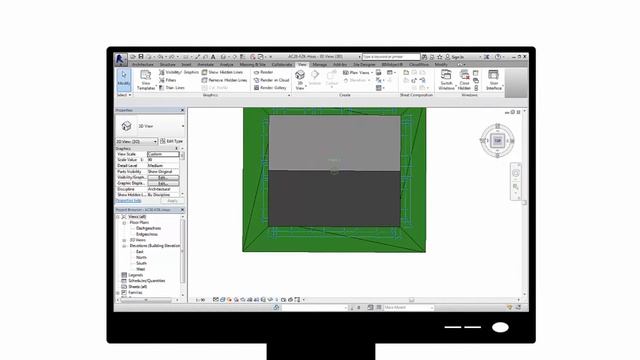
Task: Switch to the Annotate ribbon tab
Action: 206,64
